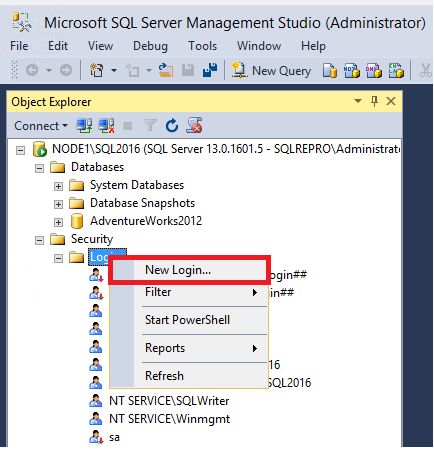Expand the AdventureWorks2012 database
Viewport: 434px width, 450px height.
point(58,222)
